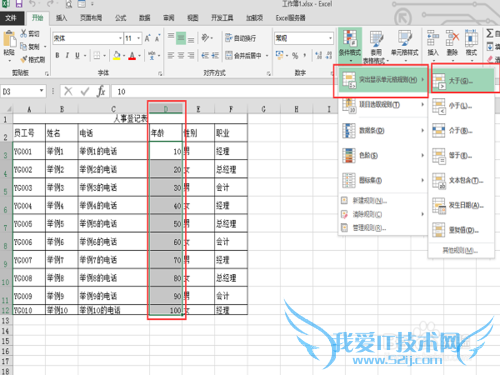Open Icon Sets submenu
Viewport: 500px width, 375px height.
click(382, 180)
